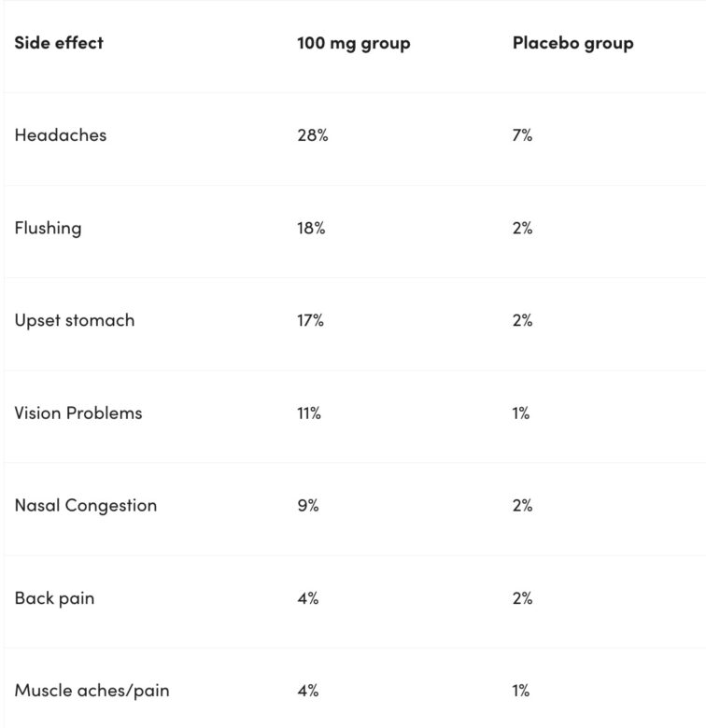Click the 4% Back pain value

click(308, 598)
